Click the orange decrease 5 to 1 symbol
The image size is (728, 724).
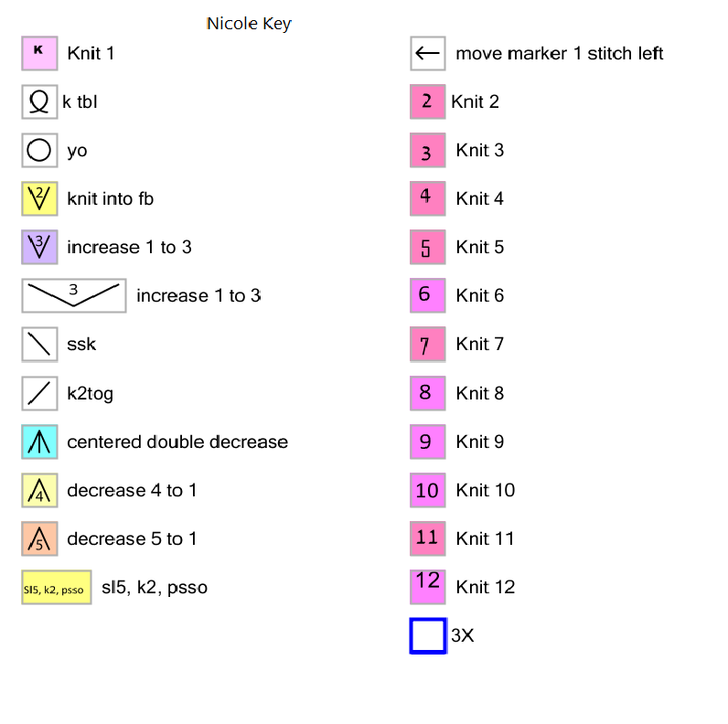pos(39,538)
